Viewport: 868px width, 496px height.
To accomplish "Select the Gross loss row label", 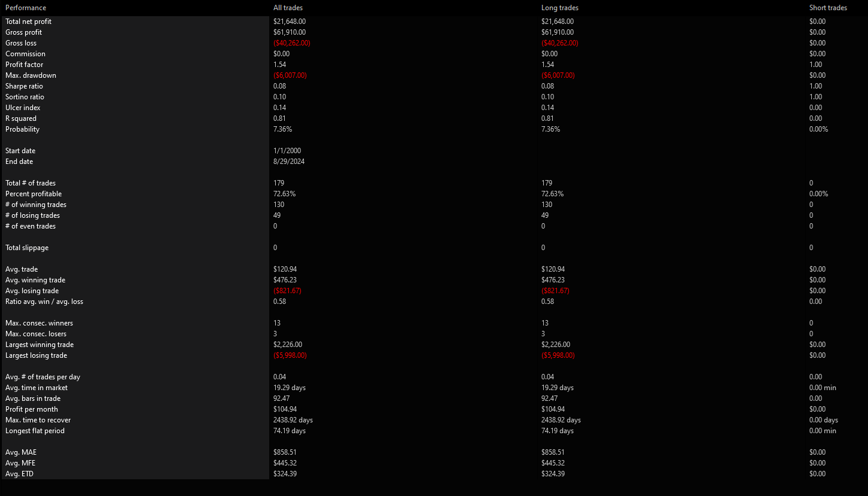I will click(21, 43).
